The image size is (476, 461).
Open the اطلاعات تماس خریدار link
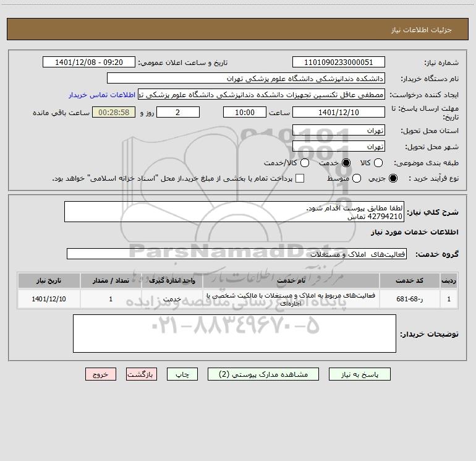102,95
